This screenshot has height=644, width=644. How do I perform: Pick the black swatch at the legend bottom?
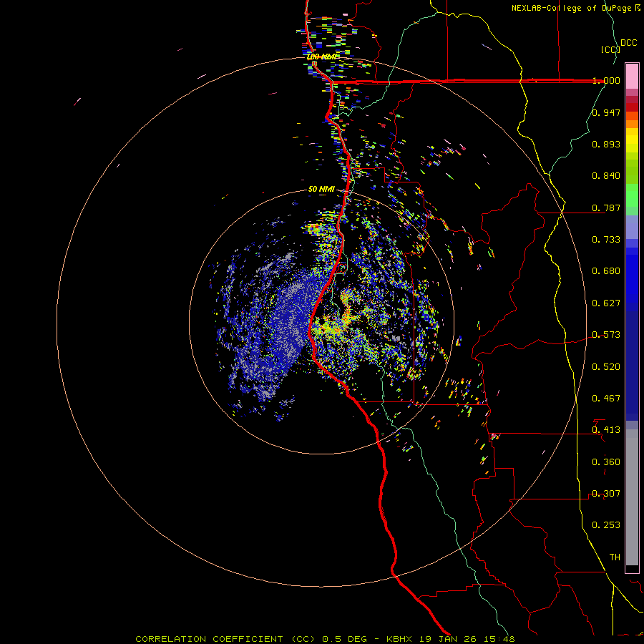632,568
